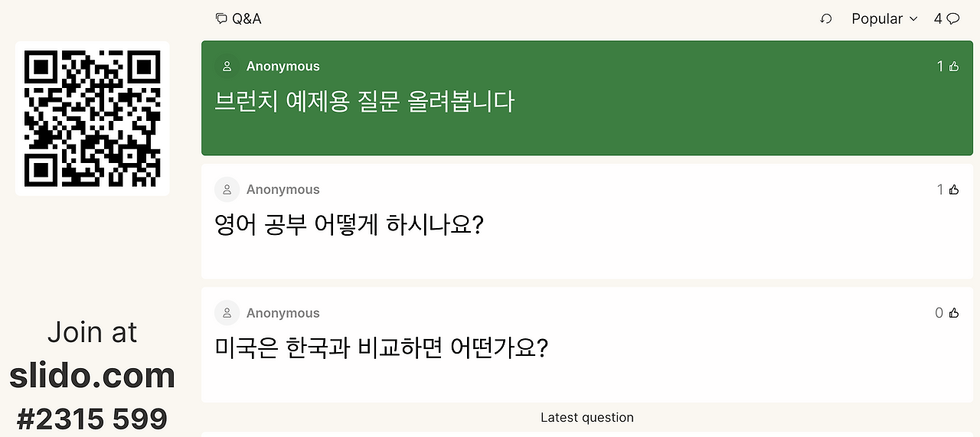Click avatar icon on 영어 공부 question
Image resolution: width=980 pixels, height=437 pixels.
coord(227,190)
